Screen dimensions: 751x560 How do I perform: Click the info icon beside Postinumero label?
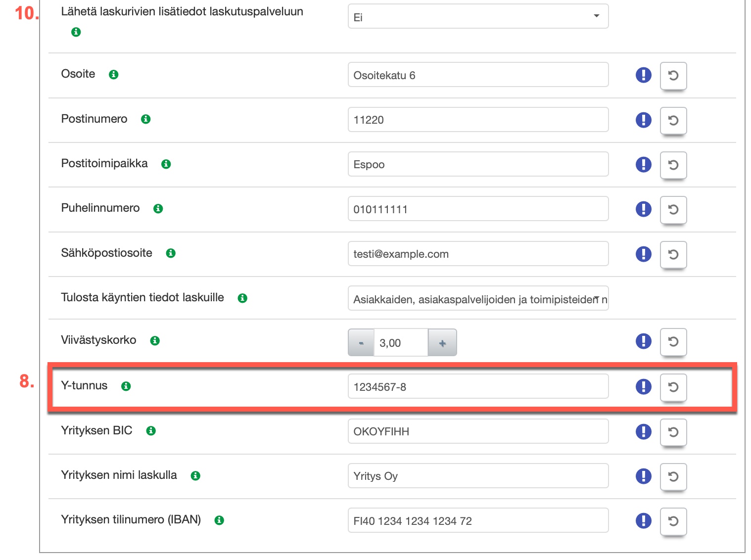click(x=145, y=119)
